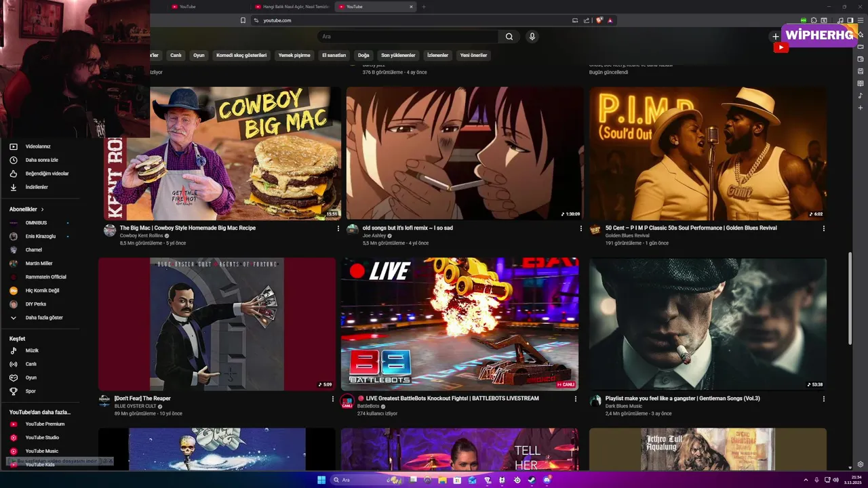Open options menu for lofi remix video
The image size is (868, 488).
[x=581, y=228]
